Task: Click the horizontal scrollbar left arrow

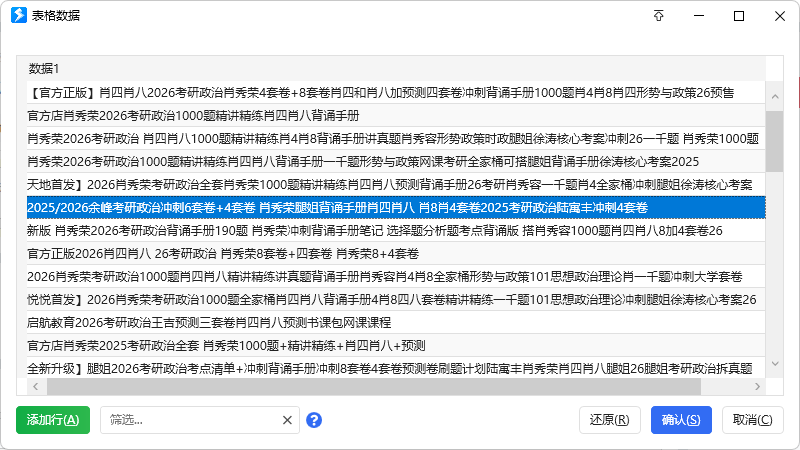Action: point(35,387)
